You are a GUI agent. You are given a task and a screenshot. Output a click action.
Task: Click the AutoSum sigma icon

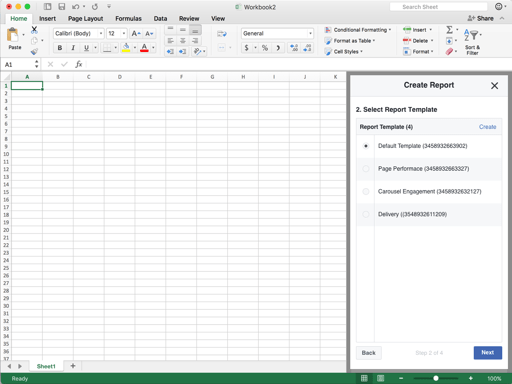[x=450, y=30]
